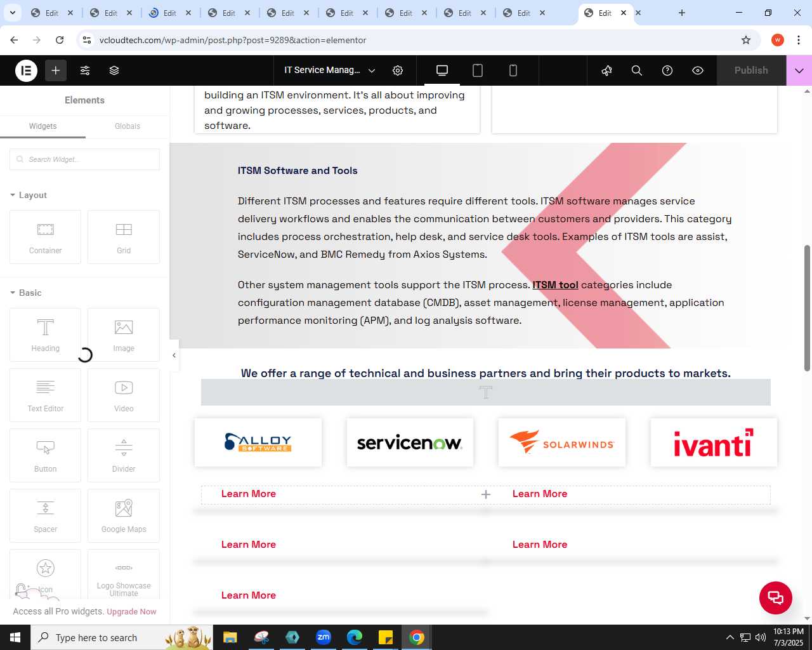This screenshot has height=650, width=812.
Task: Open publish options dropdown arrow
Action: 799,70
